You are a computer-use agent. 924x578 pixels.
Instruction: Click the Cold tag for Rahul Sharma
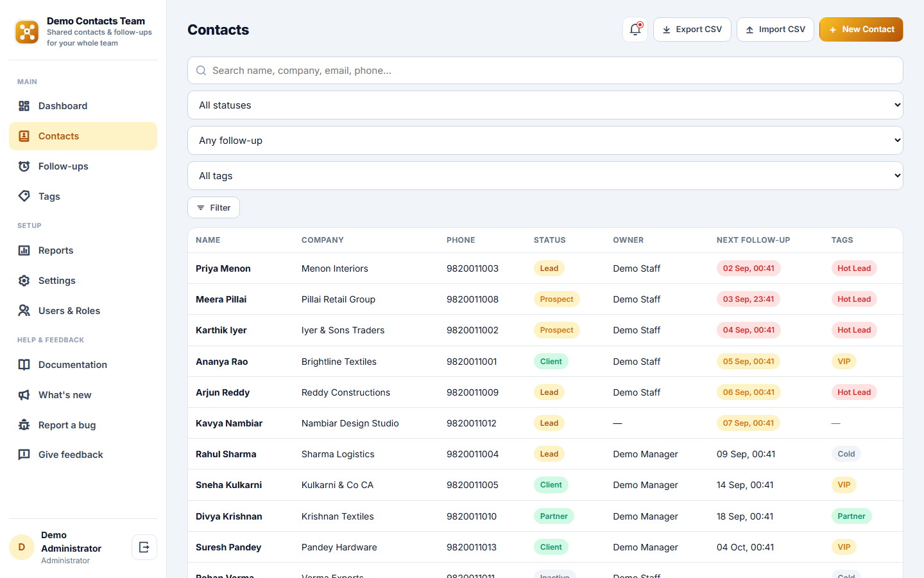(846, 454)
